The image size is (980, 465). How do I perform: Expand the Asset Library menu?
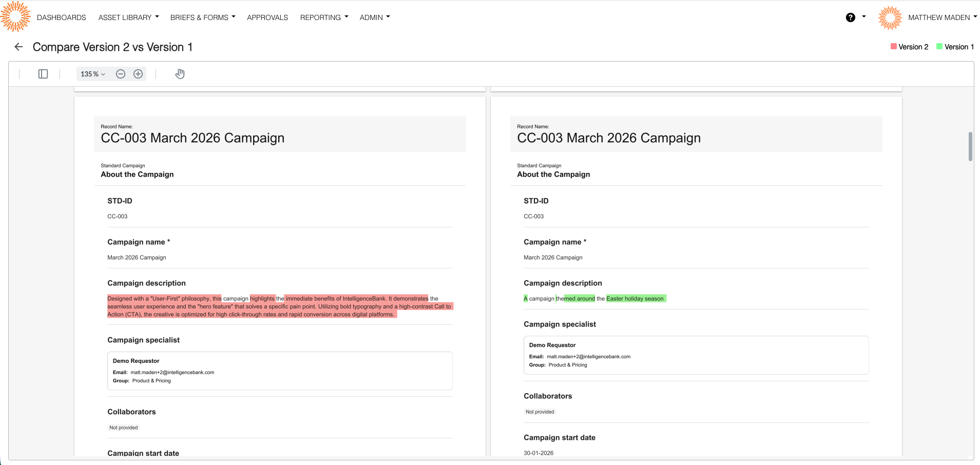128,17
